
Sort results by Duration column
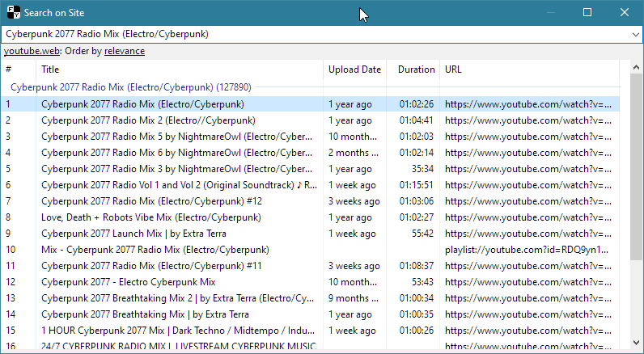416,70
